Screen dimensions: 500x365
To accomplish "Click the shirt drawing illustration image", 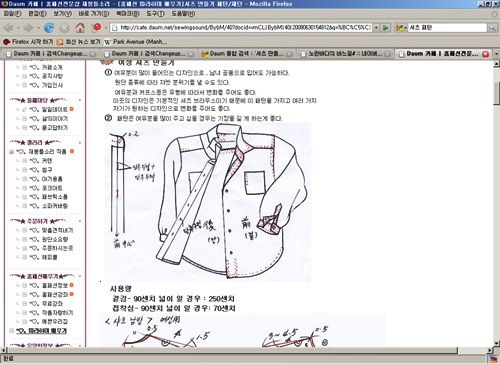I will coord(208,202).
